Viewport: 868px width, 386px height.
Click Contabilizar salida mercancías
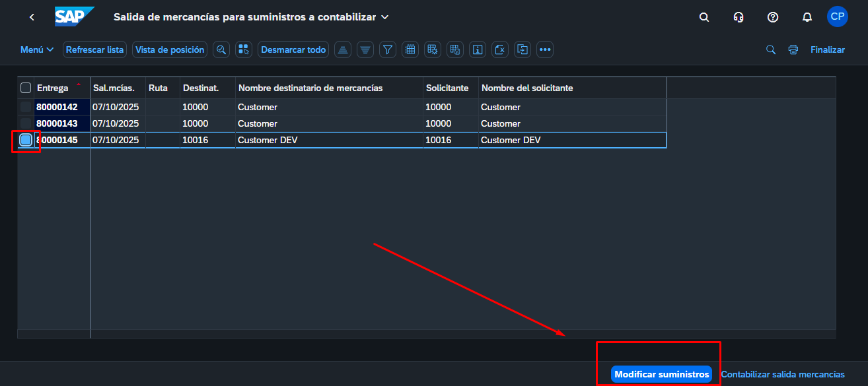pyautogui.click(x=782, y=374)
